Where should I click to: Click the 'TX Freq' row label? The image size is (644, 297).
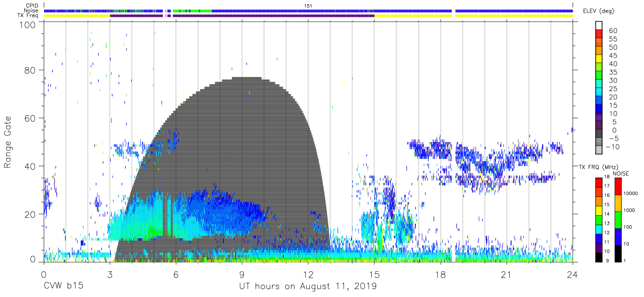coord(28,15)
